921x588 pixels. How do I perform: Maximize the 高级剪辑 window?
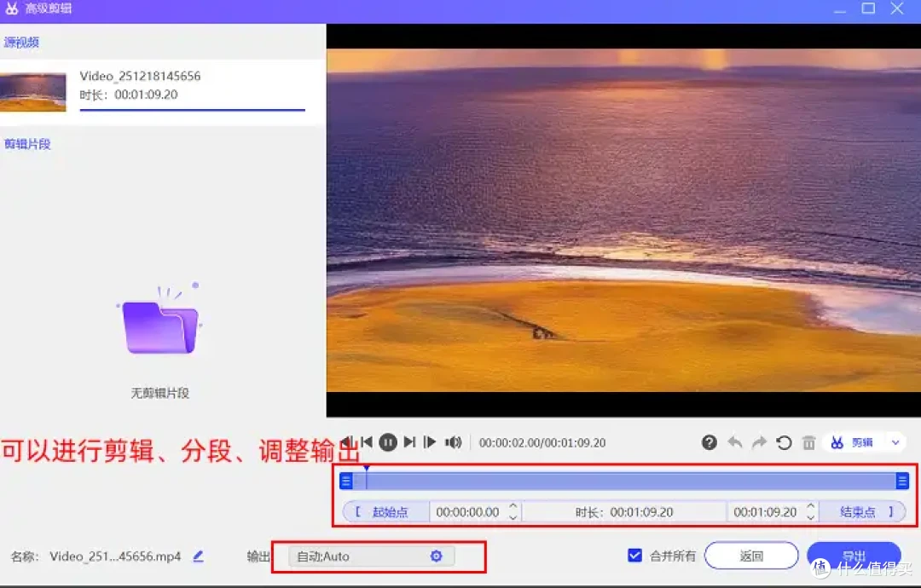coord(868,9)
